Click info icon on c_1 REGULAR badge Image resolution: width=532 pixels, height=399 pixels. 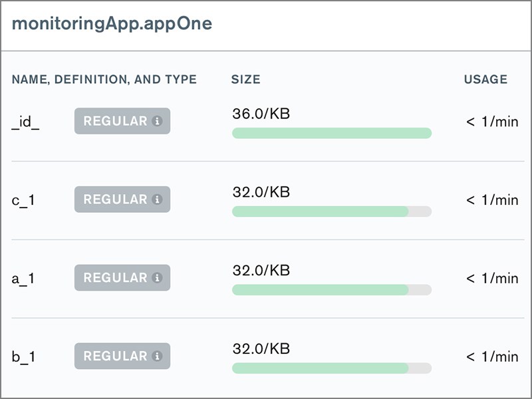point(157,199)
